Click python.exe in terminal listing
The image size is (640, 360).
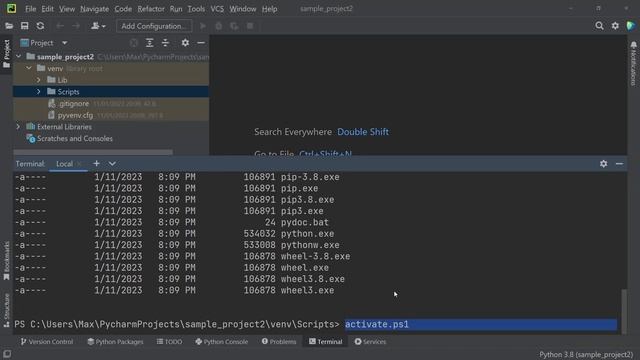click(307, 234)
